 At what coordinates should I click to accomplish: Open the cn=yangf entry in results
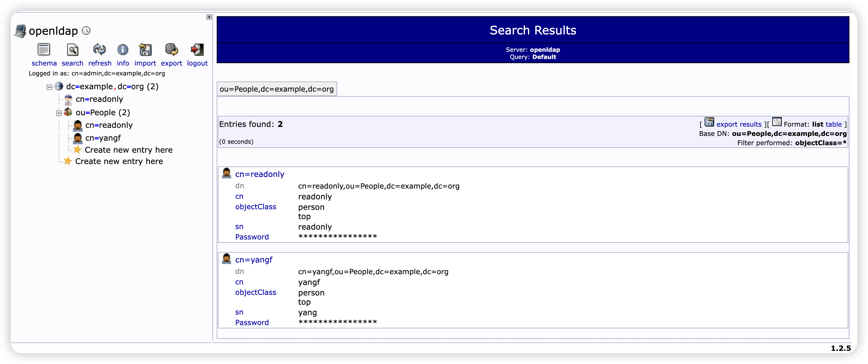[x=254, y=260]
